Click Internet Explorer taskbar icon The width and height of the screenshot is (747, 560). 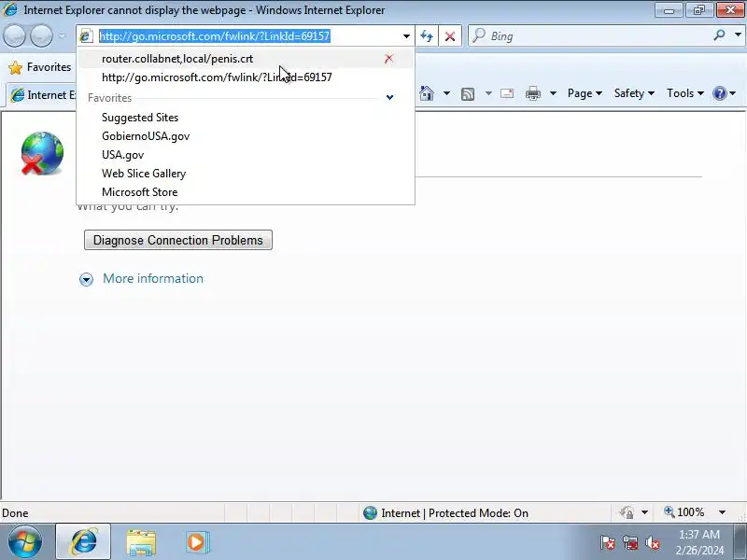[x=83, y=541]
